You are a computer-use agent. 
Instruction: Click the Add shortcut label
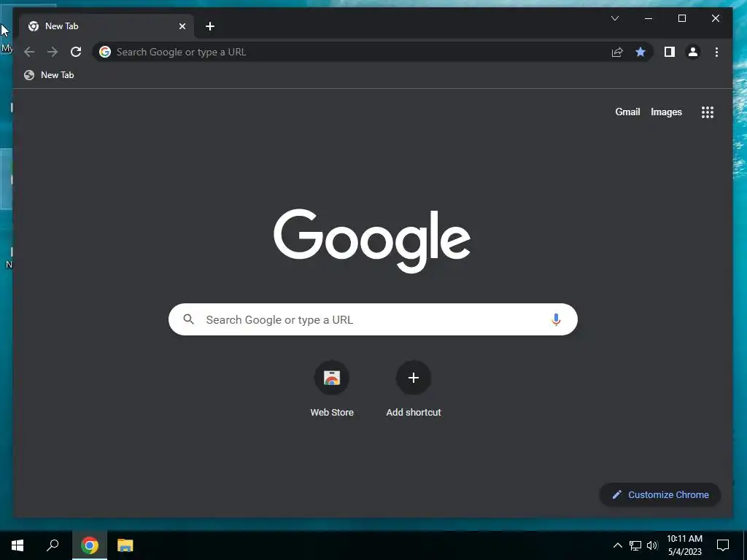click(414, 413)
